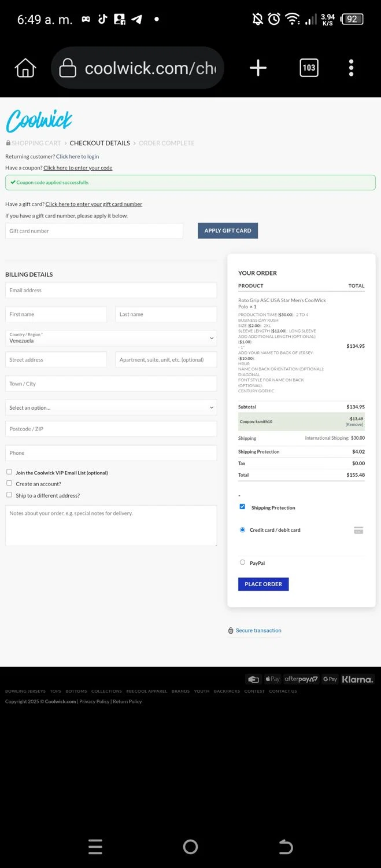Viewport: 381px width, 868px height.
Task: Open a new browser tab with plus
Action: coord(258,68)
